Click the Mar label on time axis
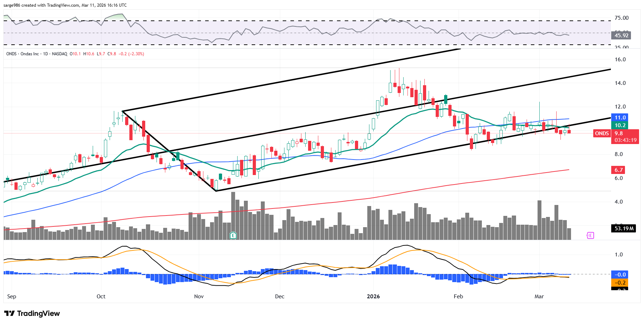The image size is (644, 324). (x=539, y=297)
